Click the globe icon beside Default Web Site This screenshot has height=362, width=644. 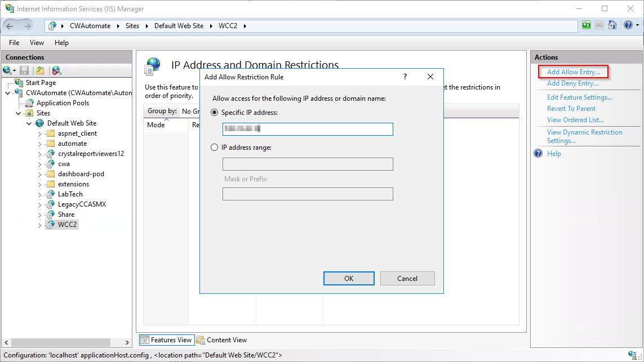coord(40,123)
